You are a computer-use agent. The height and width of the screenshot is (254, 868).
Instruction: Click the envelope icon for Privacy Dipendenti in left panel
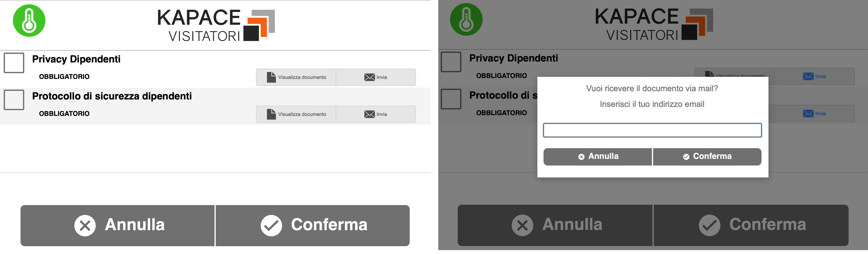click(x=369, y=77)
